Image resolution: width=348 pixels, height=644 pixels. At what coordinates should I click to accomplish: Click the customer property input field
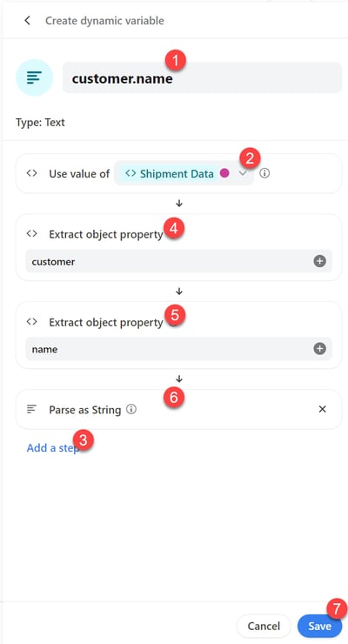[x=179, y=261]
